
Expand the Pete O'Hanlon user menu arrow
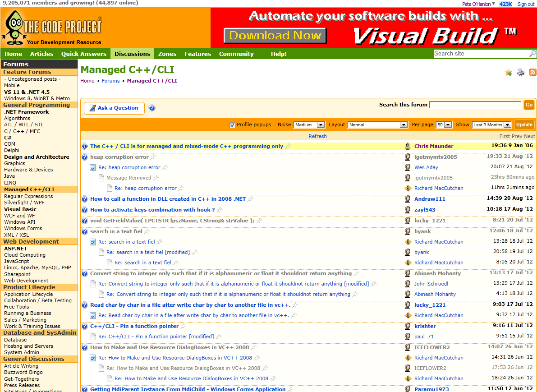(x=494, y=4)
